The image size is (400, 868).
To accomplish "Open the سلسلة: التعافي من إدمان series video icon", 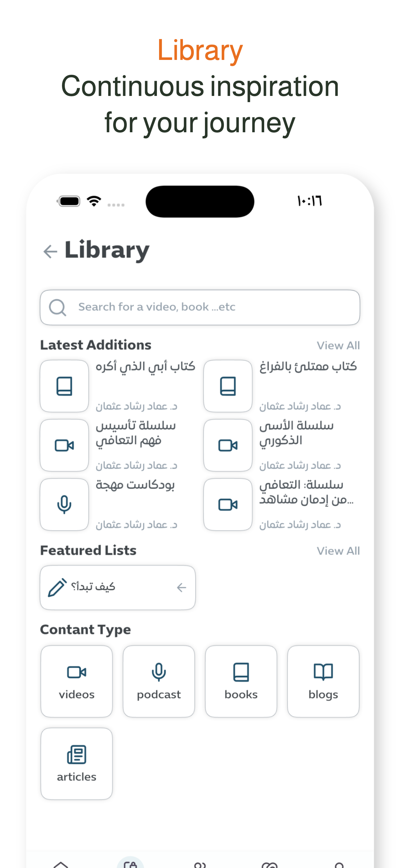I will click(x=228, y=504).
